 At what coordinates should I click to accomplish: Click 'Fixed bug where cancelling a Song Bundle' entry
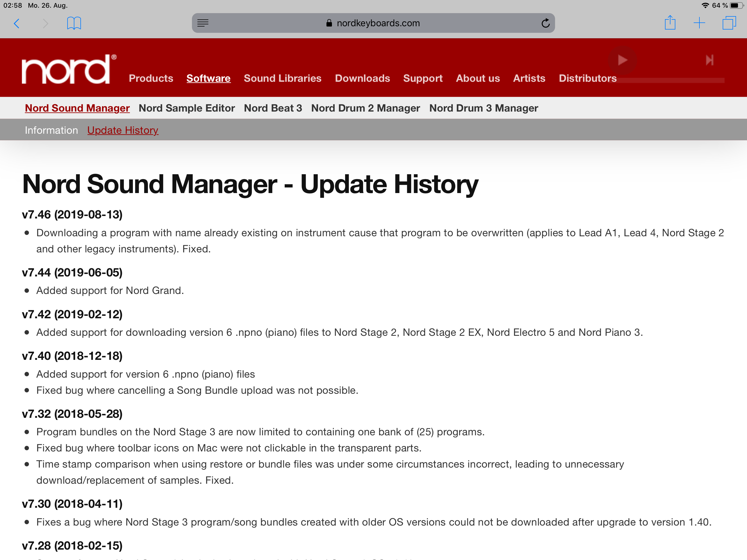click(197, 390)
